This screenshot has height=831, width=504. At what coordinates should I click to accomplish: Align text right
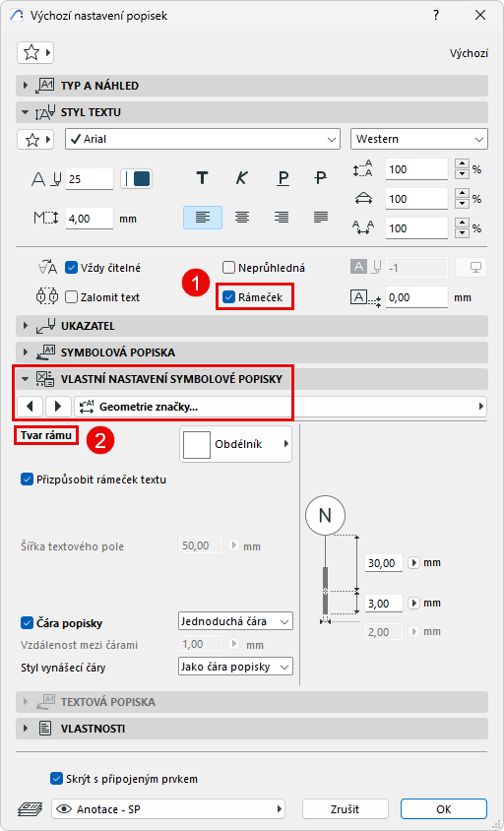(282, 217)
